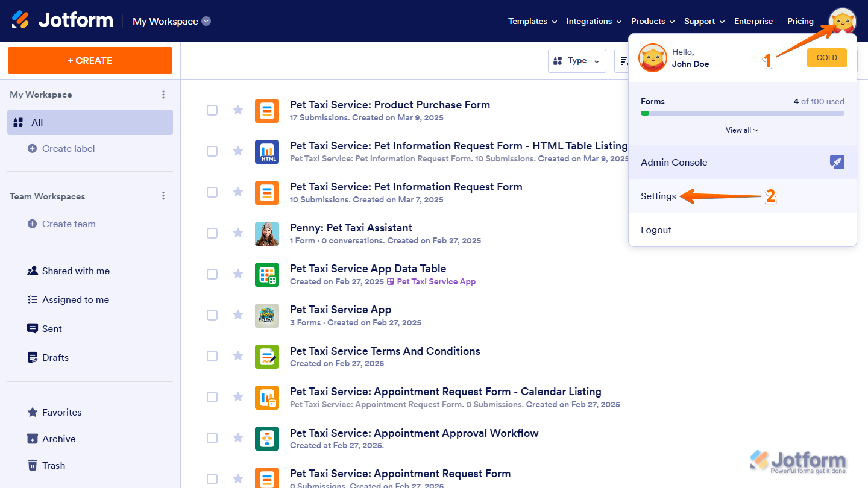Image resolution: width=868 pixels, height=488 pixels.
Task: Choose Settings in the account menu
Action: click(x=743, y=196)
